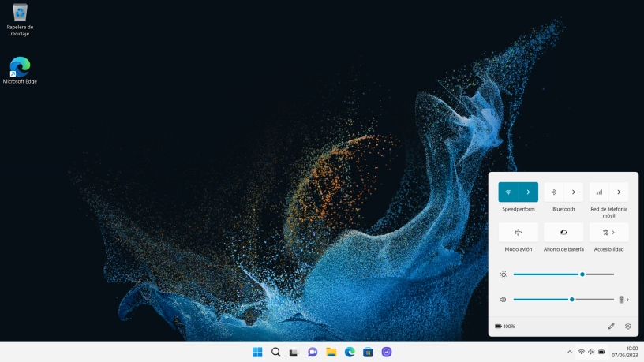Open the Accesibilidad options

point(609,233)
